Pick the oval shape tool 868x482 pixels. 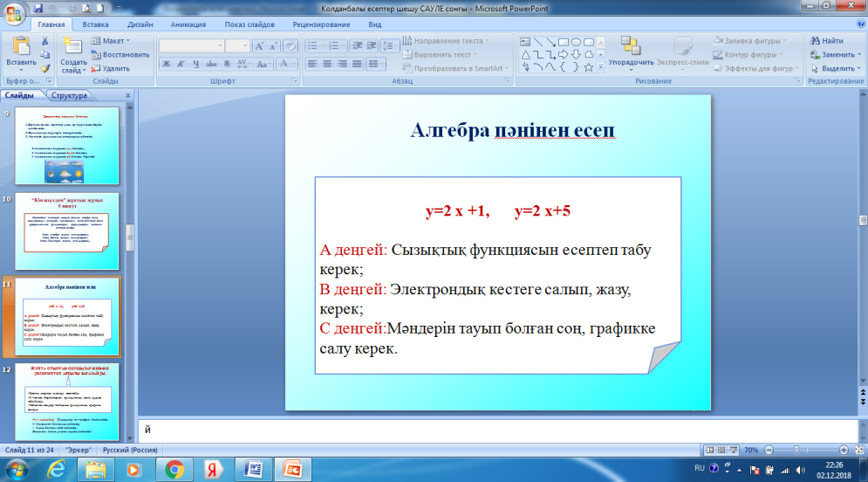tap(577, 41)
